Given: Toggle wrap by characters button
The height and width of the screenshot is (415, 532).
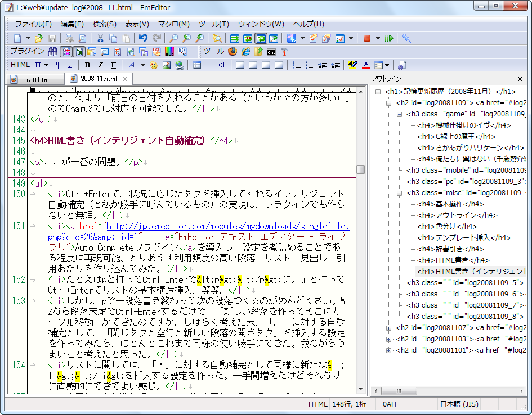Looking at the screenshot, I should point(248,38).
